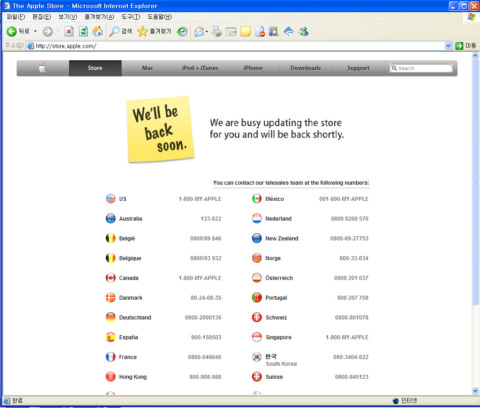
Task: Open the File menu (파일)
Action: coord(16,17)
